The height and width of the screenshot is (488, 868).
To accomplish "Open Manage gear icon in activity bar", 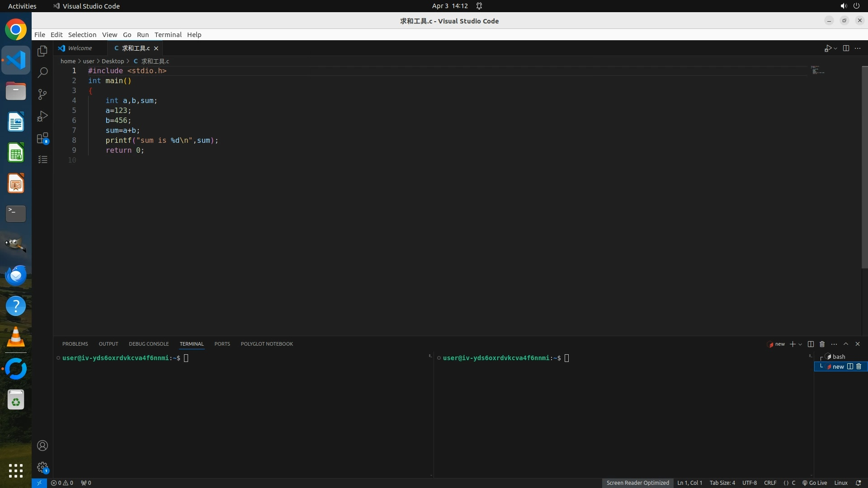I will pos(42,467).
